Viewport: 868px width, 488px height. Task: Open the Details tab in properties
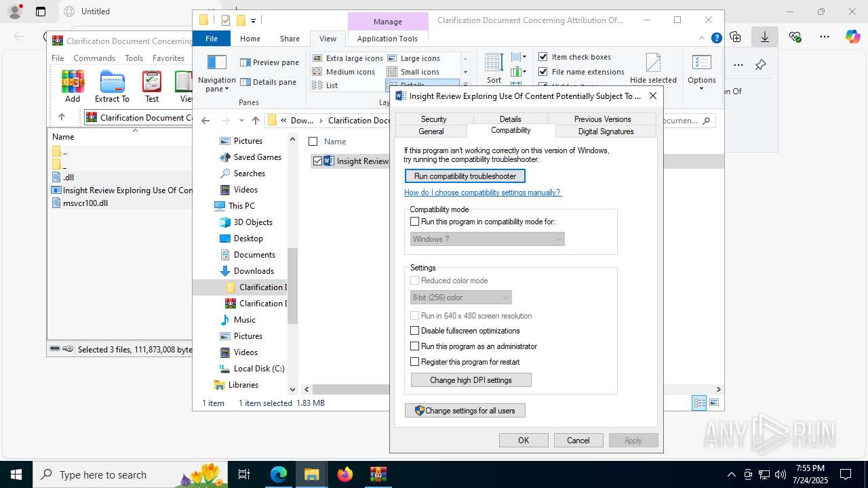pos(511,119)
